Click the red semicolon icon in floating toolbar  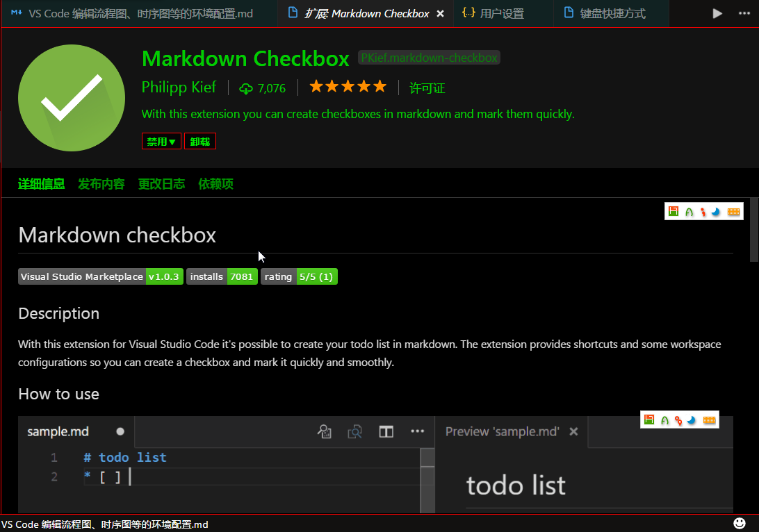click(703, 210)
